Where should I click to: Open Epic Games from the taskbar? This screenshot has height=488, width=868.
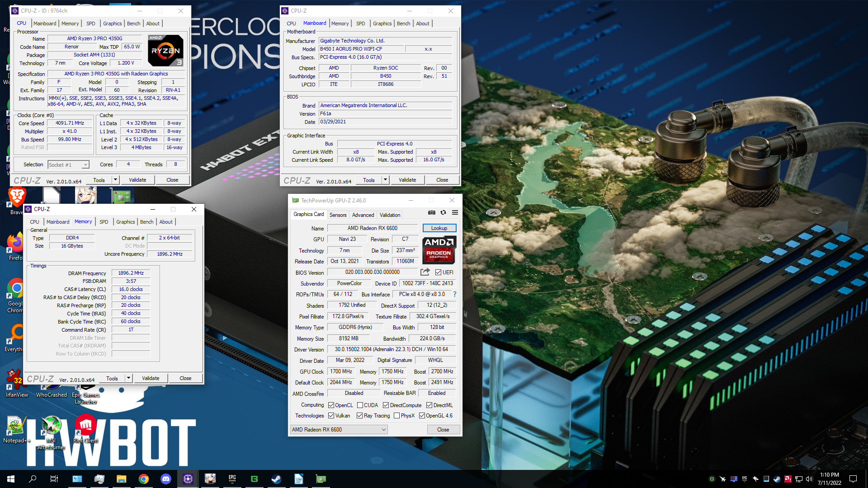click(x=232, y=479)
